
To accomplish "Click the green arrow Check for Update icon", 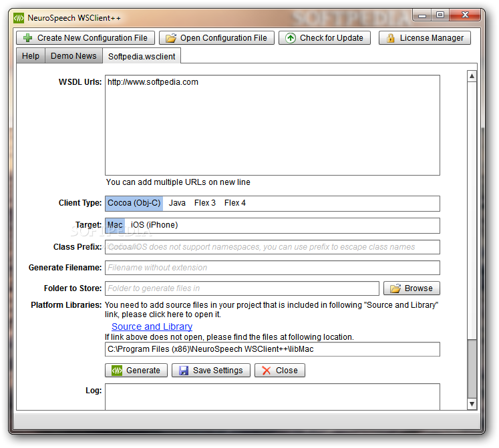I will click(x=290, y=38).
